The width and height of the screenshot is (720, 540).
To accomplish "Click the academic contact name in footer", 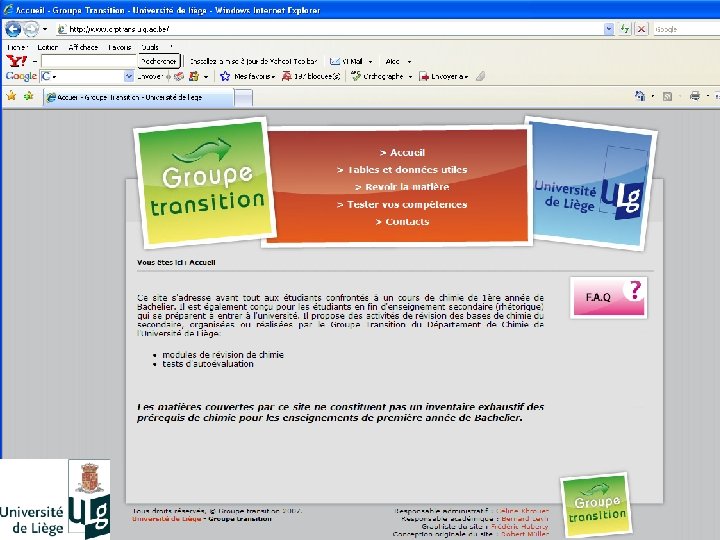I will [525, 518].
